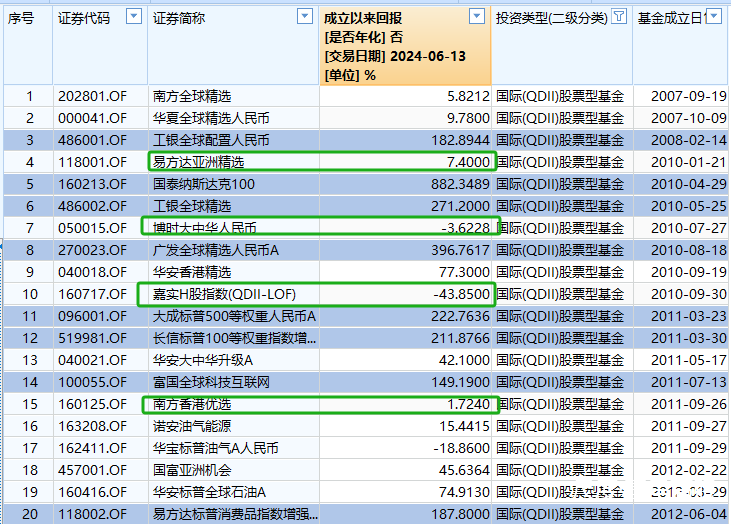Select code 519981.OF
Image resolution: width=731 pixels, height=524 pixels.
[92, 338]
